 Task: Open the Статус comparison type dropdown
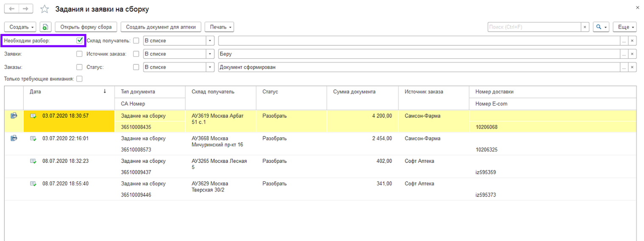[210, 67]
